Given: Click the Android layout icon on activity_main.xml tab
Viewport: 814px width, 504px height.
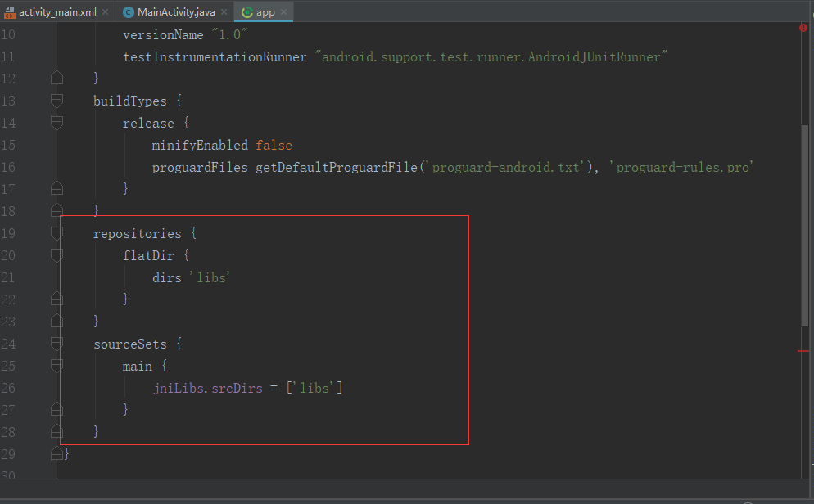Looking at the screenshot, I should [x=11, y=12].
